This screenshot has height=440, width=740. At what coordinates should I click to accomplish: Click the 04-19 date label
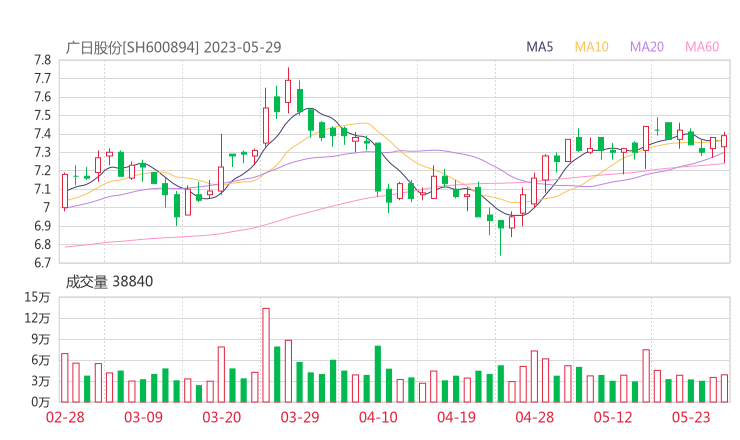(x=456, y=417)
